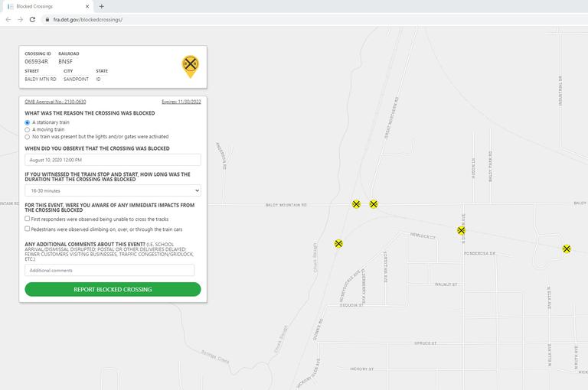
Task: Click the Walnut St map label
Action: coord(446,284)
